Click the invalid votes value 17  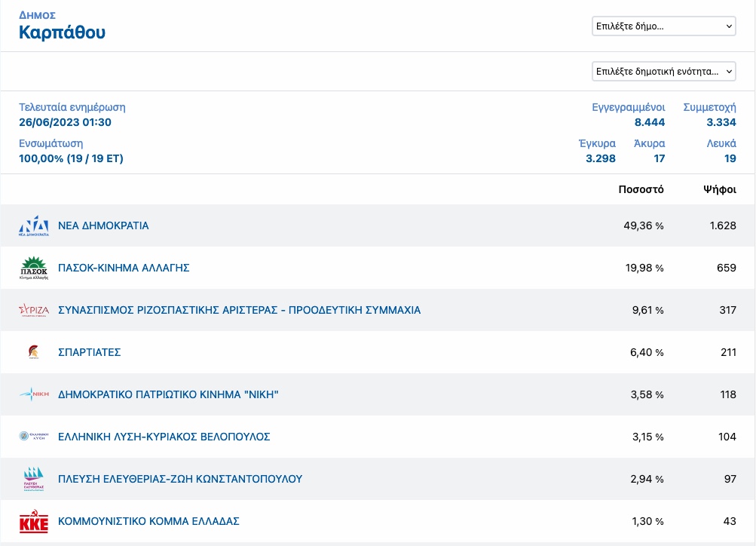(659, 158)
